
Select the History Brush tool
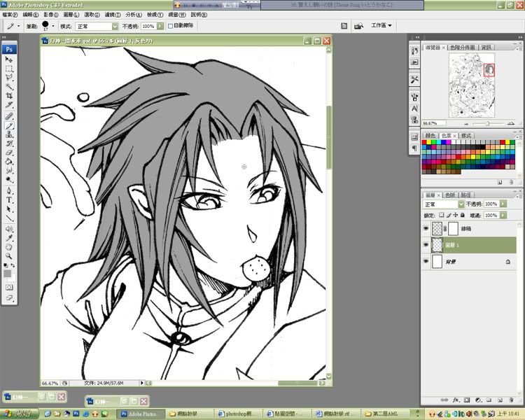pos(9,143)
